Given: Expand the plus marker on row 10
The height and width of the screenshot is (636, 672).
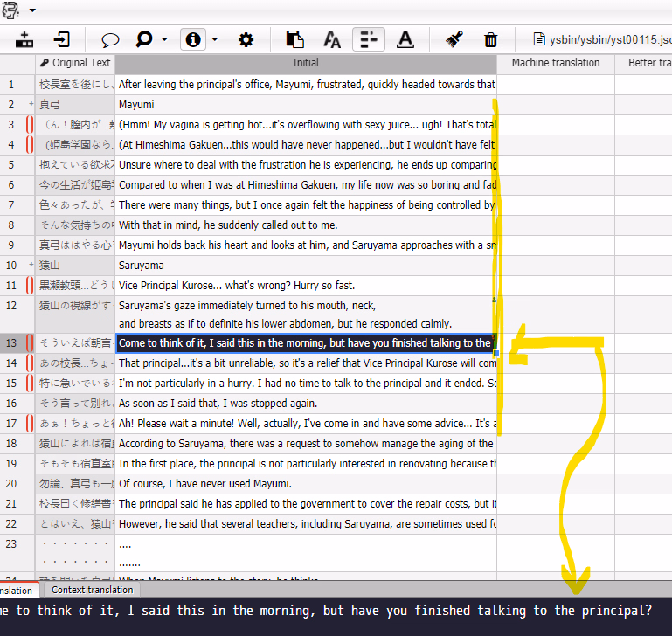Looking at the screenshot, I should [31, 266].
